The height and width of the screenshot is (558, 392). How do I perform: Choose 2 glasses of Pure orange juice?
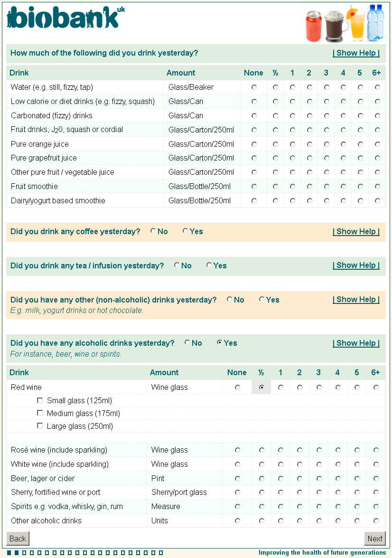[309, 144]
